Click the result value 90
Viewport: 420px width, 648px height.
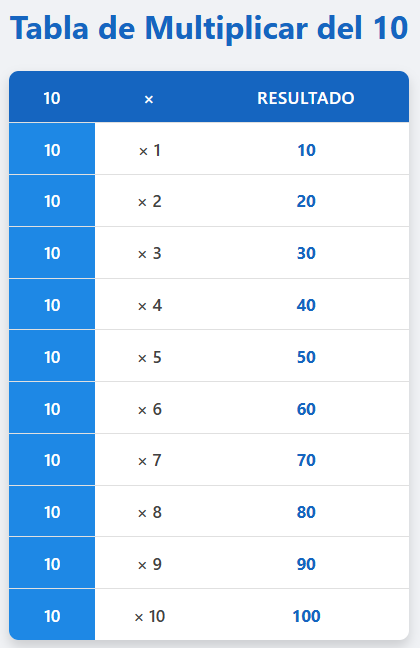coord(306,564)
